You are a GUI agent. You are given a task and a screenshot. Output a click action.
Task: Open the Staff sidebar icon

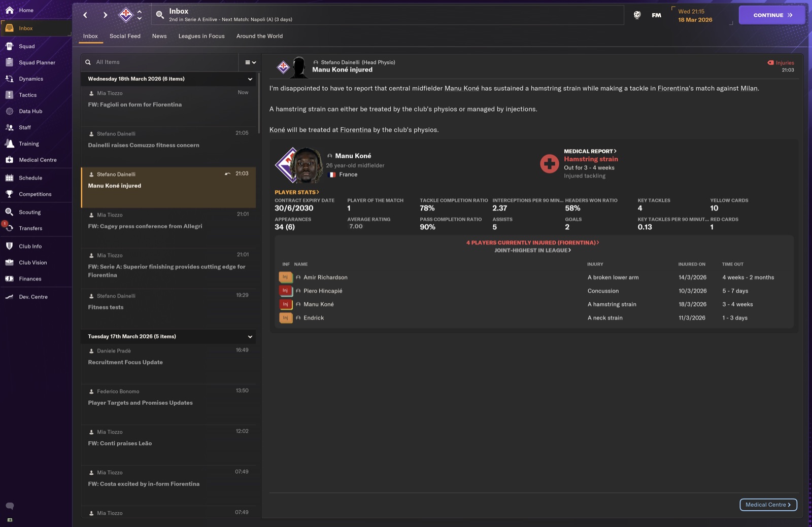click(x=10, y=127)
